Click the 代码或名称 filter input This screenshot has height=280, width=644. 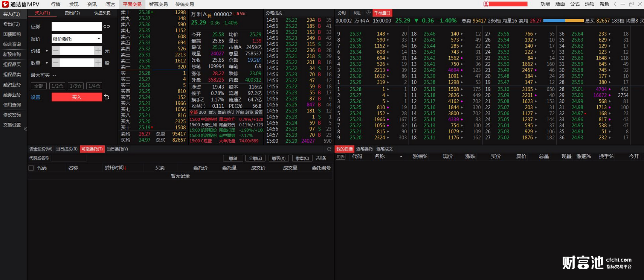(x=69, y=158)
